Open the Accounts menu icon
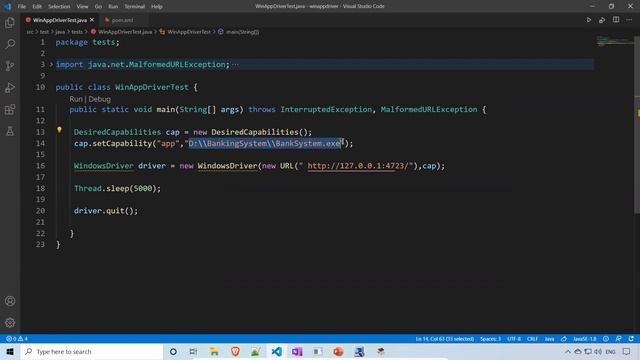The image size is (640, 360). point(10,301)
